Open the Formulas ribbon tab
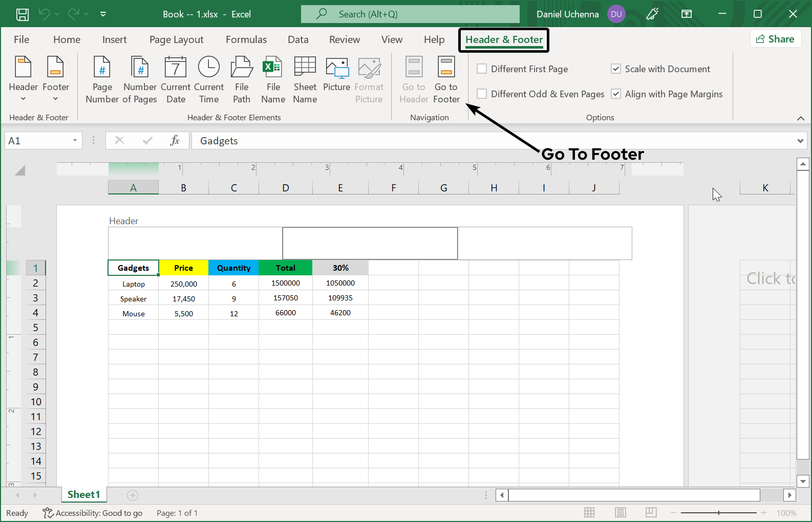Viewport: 812px width, 522px height. coord(246,40)
